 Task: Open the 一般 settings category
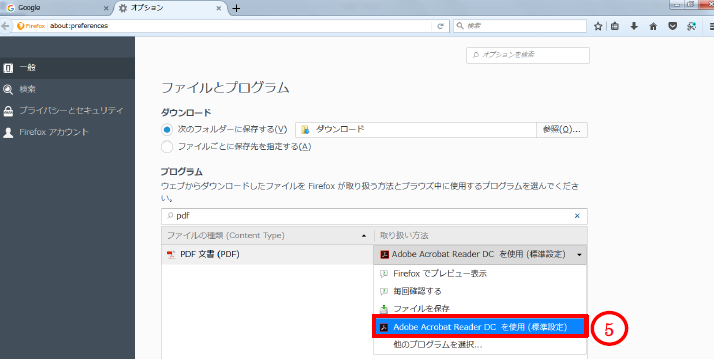67,68
